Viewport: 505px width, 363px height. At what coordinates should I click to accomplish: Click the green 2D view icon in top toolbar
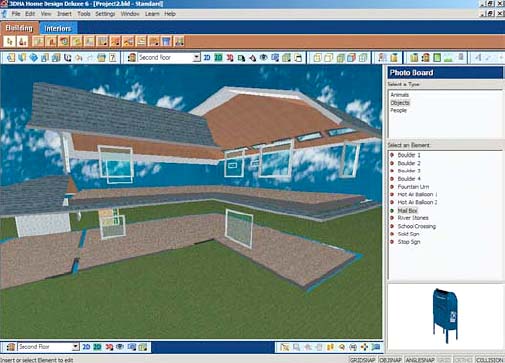218,58
